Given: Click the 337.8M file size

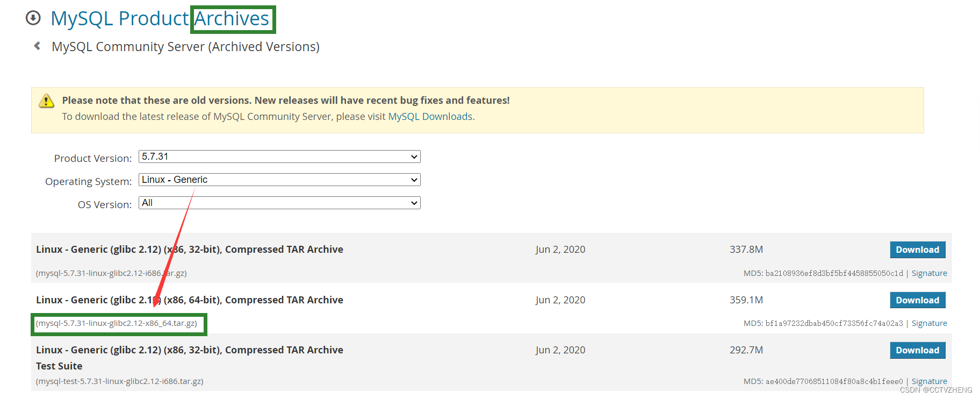Looking at the screenshot, I should (x=746, y=250).
